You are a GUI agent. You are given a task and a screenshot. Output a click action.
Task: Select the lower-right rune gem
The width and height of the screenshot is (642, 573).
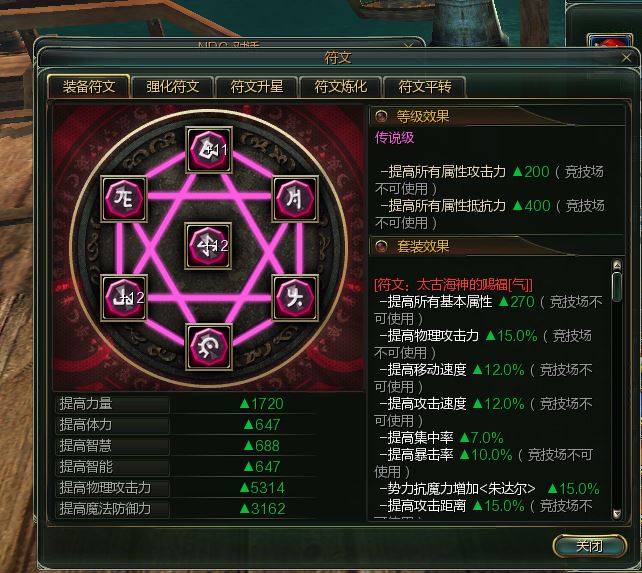(x=295, y=297)
